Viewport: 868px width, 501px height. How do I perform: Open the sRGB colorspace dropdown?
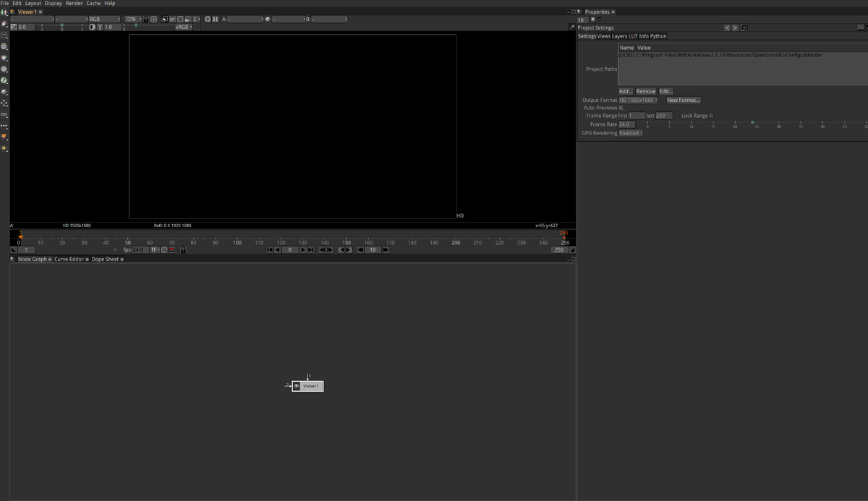(x=184, y=27)
